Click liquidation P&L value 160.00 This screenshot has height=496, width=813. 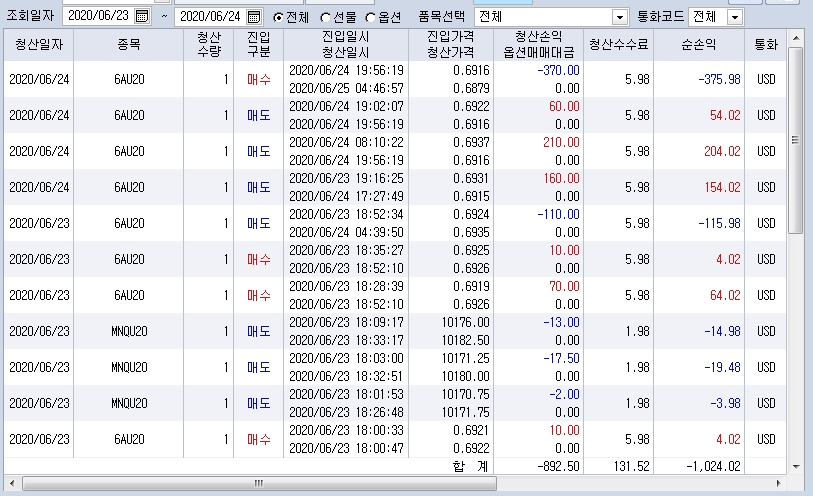click(x=562, y=178)
